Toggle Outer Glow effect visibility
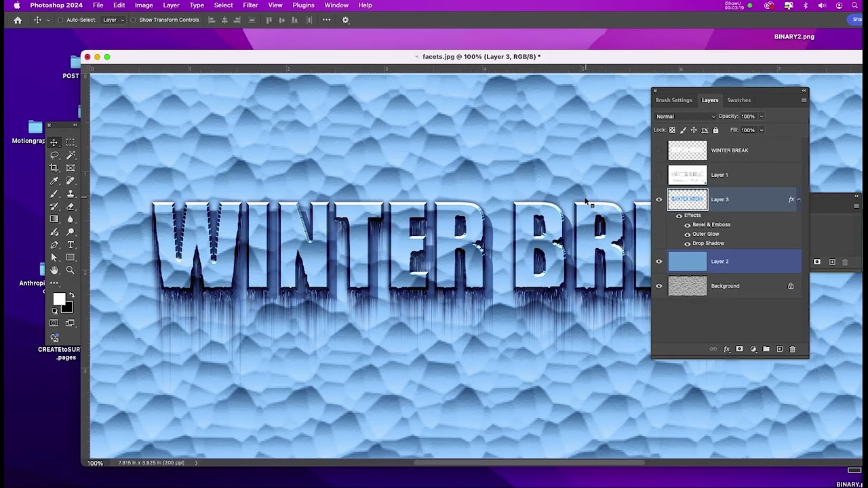The image size is (868, 488). click(x=688, y=235)
